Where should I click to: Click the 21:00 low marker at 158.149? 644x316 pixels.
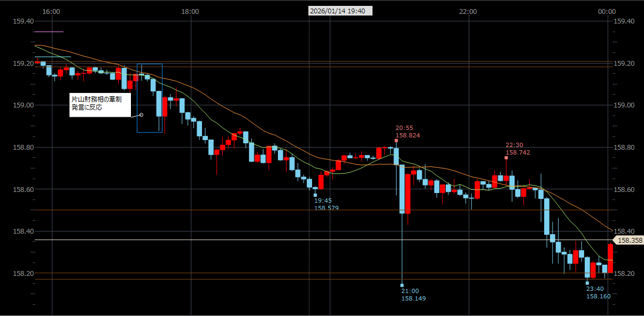coord(402,285)
